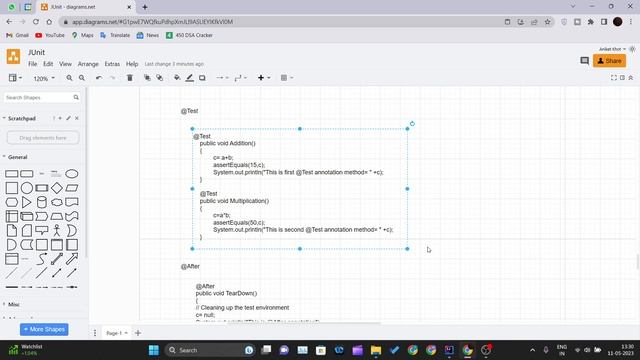Toggle fullscreen mode icon

point(613,78)
